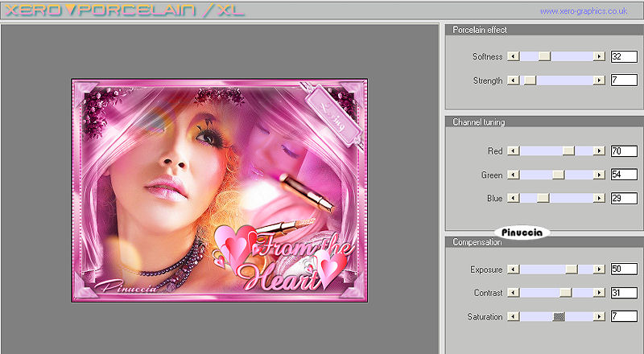644x354 pixels.
Task: Click the Blue slider left arrow
Action: [514, 198]
